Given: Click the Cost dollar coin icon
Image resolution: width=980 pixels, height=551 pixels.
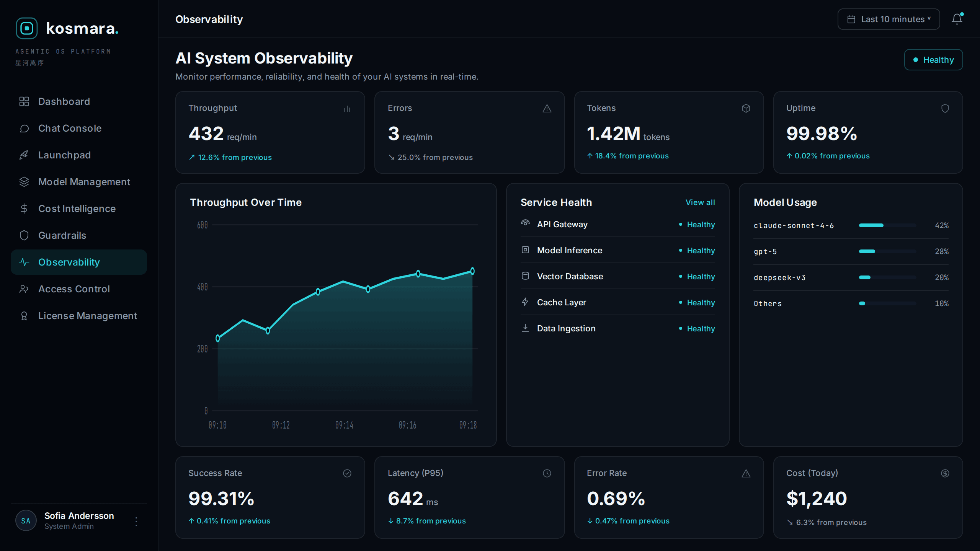Looking at the screenshot, I should pos(945,474).
